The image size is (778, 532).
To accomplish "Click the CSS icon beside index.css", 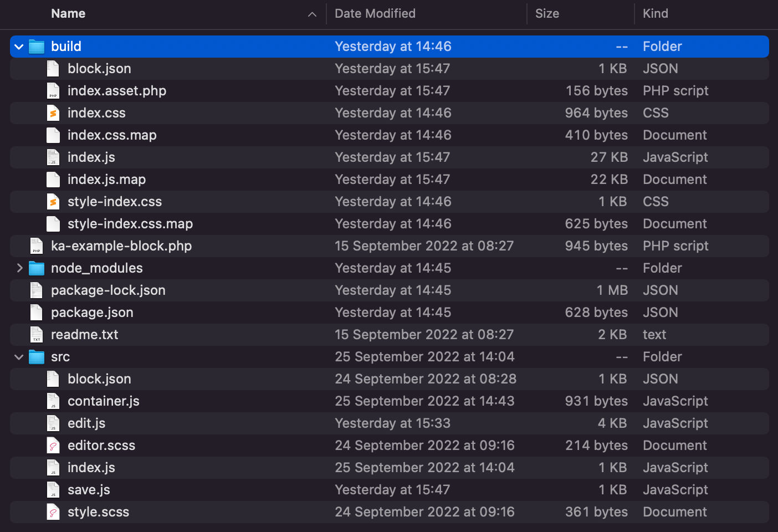I will tap(53, 112).
